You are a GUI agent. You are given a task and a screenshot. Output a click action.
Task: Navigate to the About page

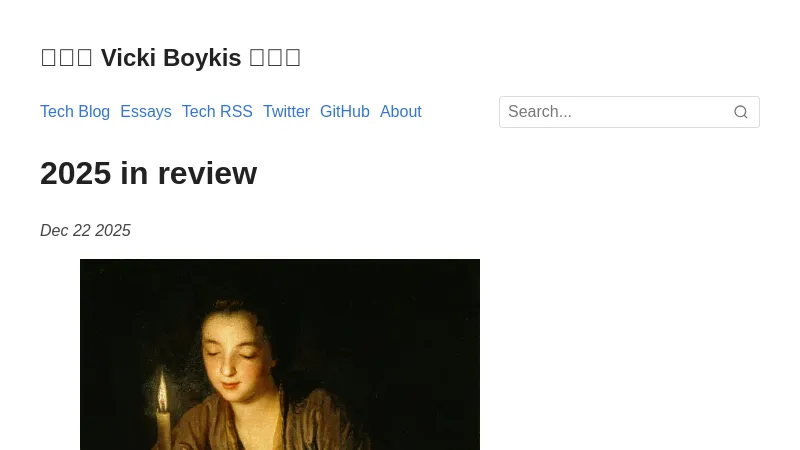coord(401,111)
